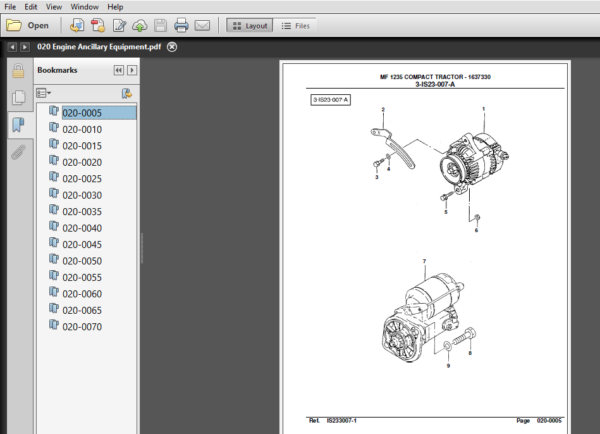Click the create PDF from file icon
Image resolution: width=600 pixels, height=434 pixels.
(77, 26)
